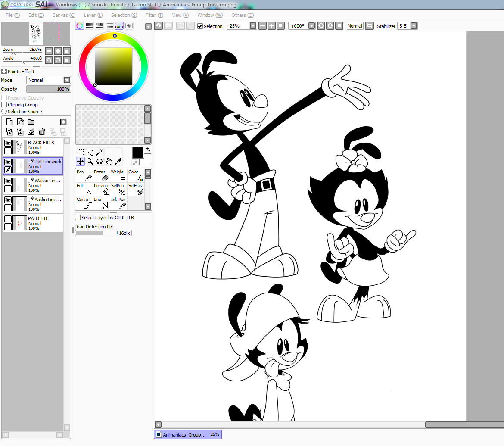Open the Canvas menu
Image resolution: width=504 pixels, height=446 pixels.
tap(64, 15)
